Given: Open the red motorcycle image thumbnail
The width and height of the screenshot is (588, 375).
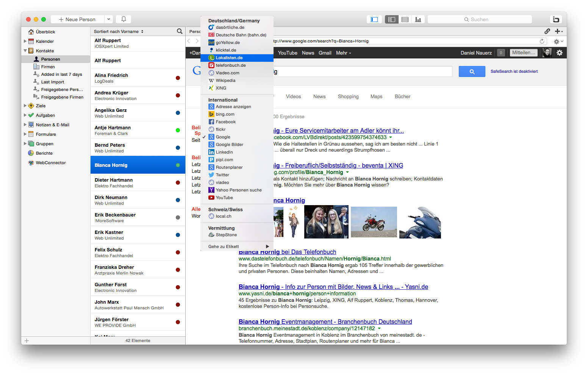Looking at the screenshot, I should click(x=374, y=222).
